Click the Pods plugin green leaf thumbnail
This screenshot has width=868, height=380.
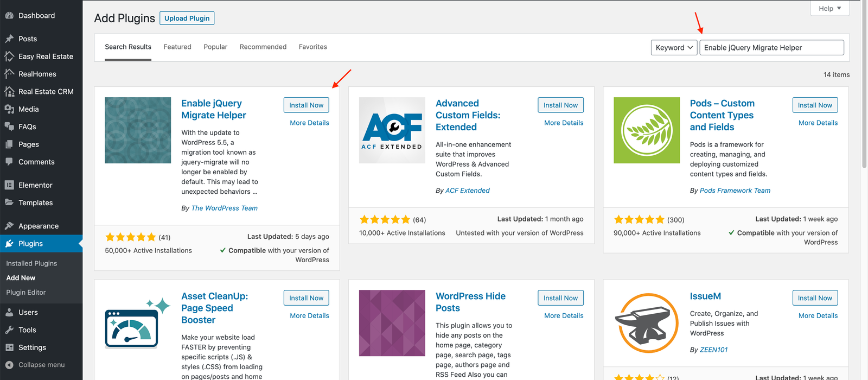coord(647,130)
